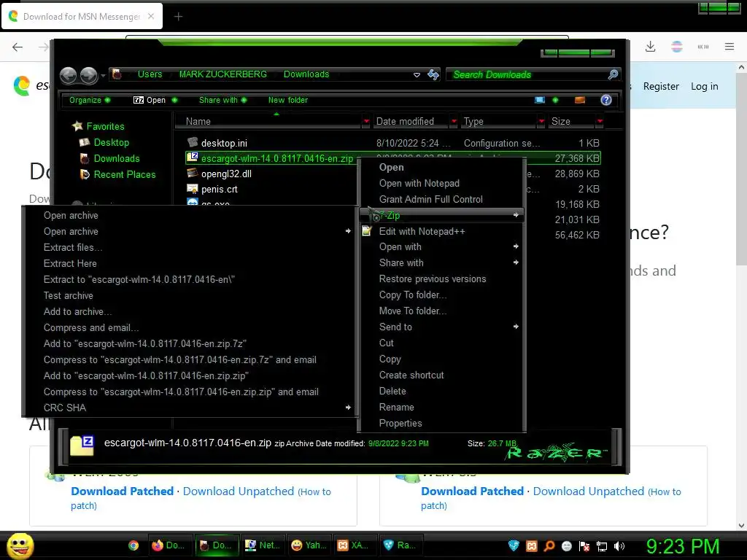The image size is (747, 560).
Task: Open Name column filter red arrow
Action: (366, 122)
